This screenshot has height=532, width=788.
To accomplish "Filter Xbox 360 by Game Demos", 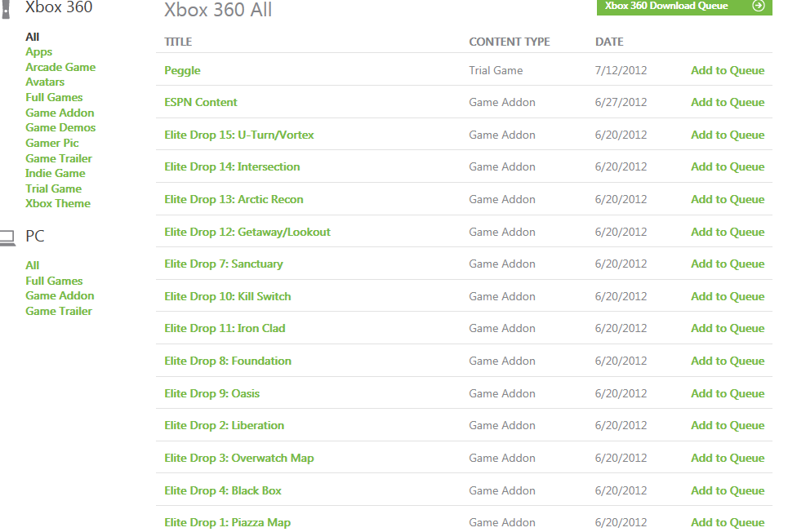I will [x=60, y=127].
